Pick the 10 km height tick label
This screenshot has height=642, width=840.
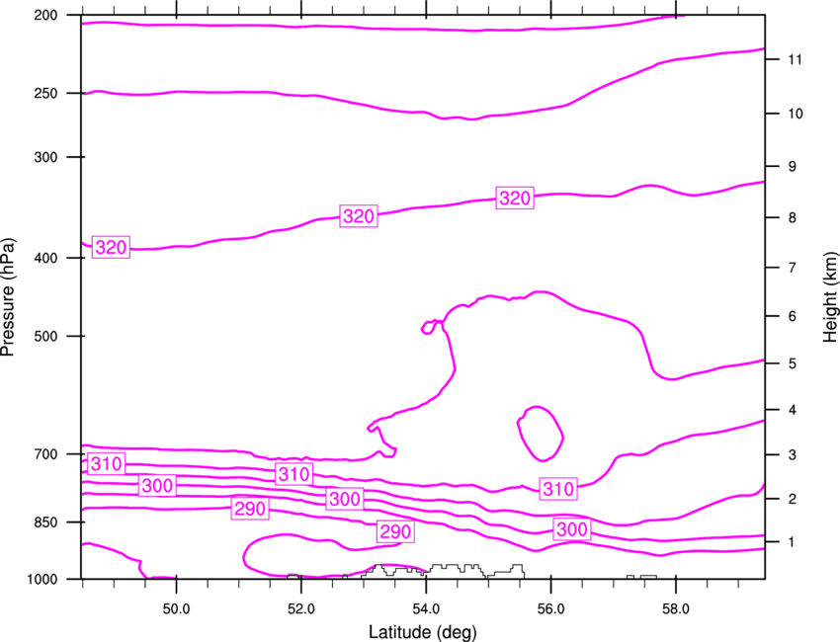796,114
